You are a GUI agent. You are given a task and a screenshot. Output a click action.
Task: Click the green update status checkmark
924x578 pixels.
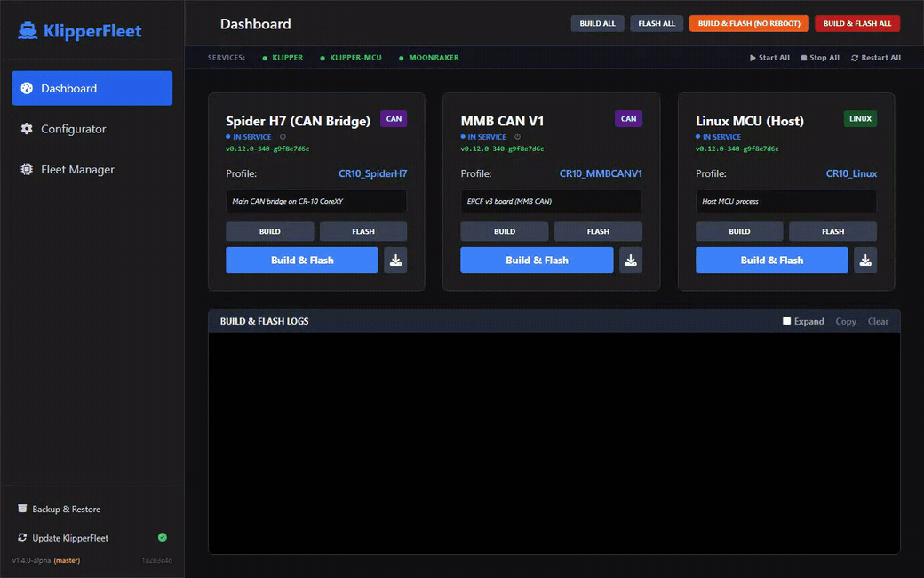162,537
